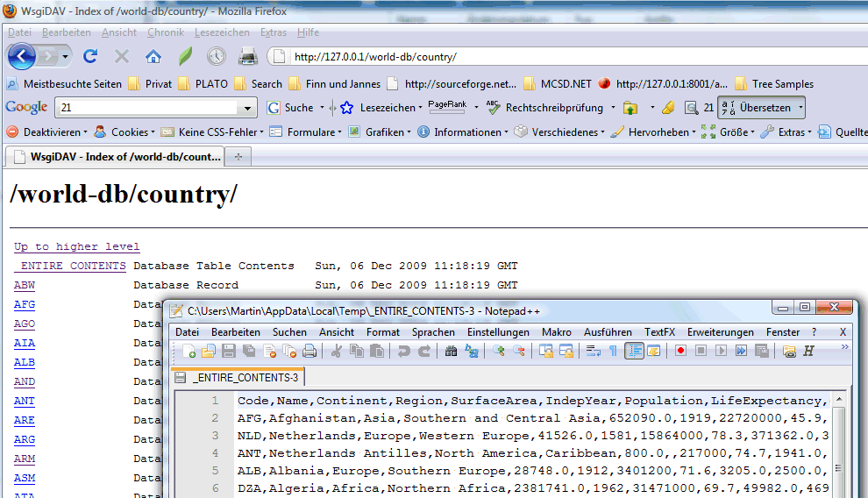The height and width of the screenshot is (498, 868).
Task: Open the Chronik menu in Firefox
Action: pyautogui.click(x=165, y=32)
